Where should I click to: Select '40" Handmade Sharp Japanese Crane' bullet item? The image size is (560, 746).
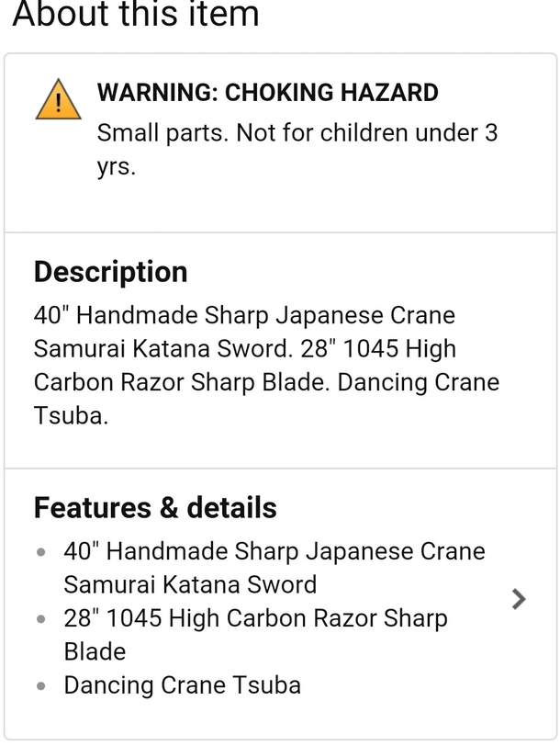pos(274,551)
